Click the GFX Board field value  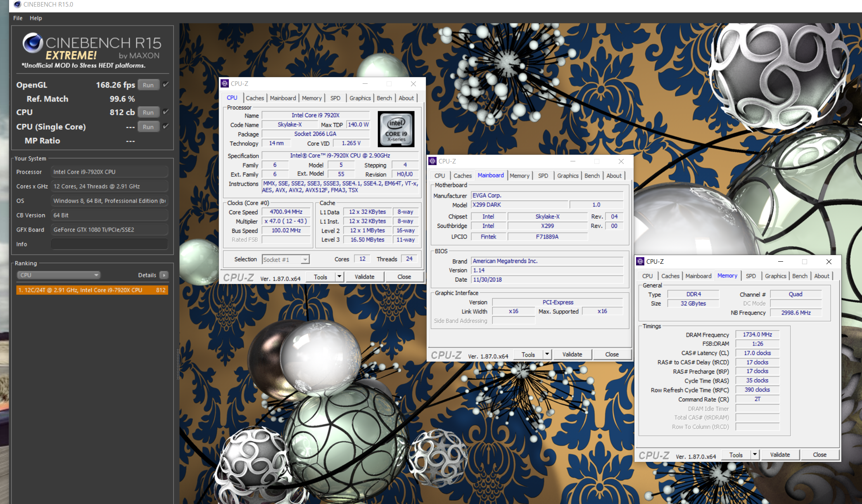pyautogui.click(x=109, y=230)
